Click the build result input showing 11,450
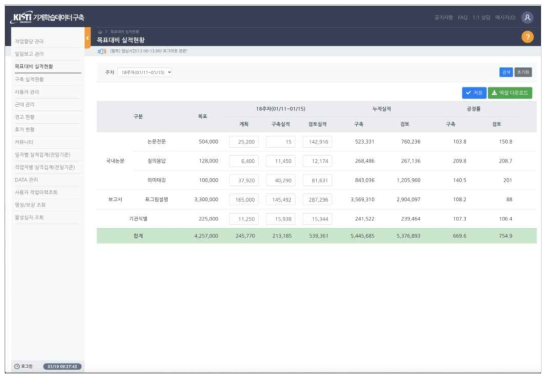 [281, 161]
